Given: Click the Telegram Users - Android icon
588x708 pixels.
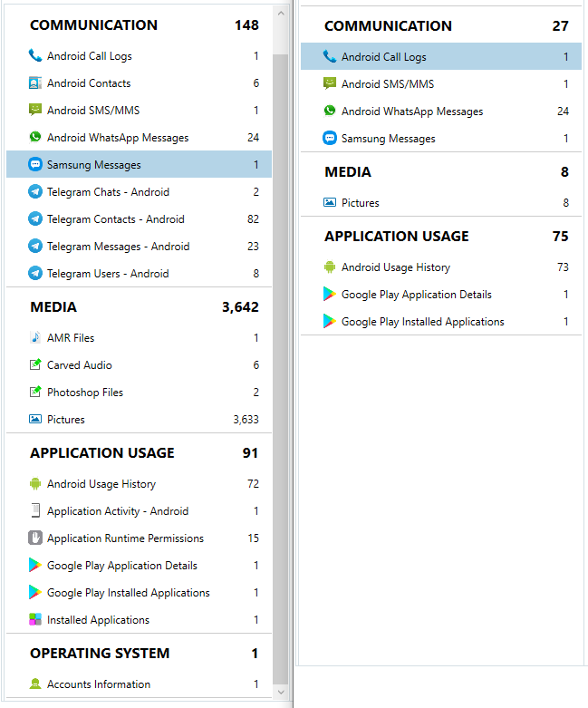Looking at the screenshot, I should pyautogui.click(x=35, y=273).
